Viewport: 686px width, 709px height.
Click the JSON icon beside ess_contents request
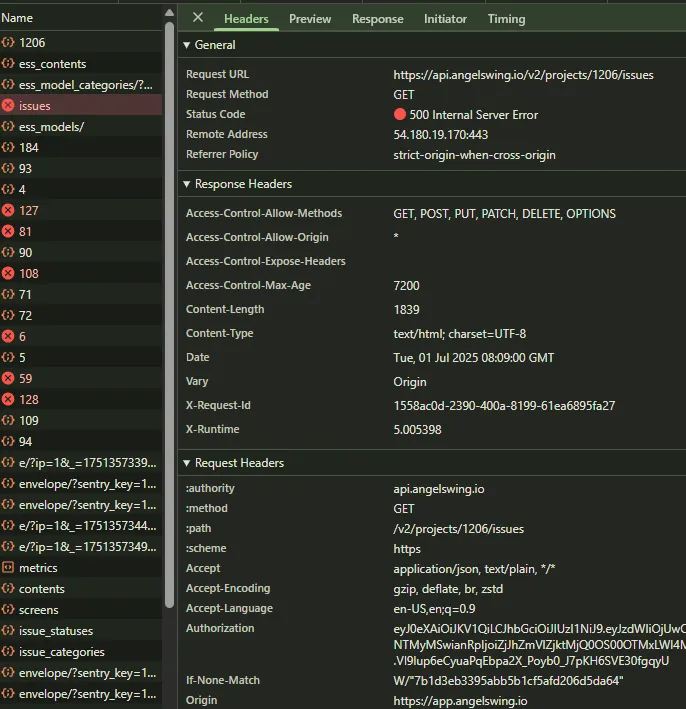click(x=9, y=64)
